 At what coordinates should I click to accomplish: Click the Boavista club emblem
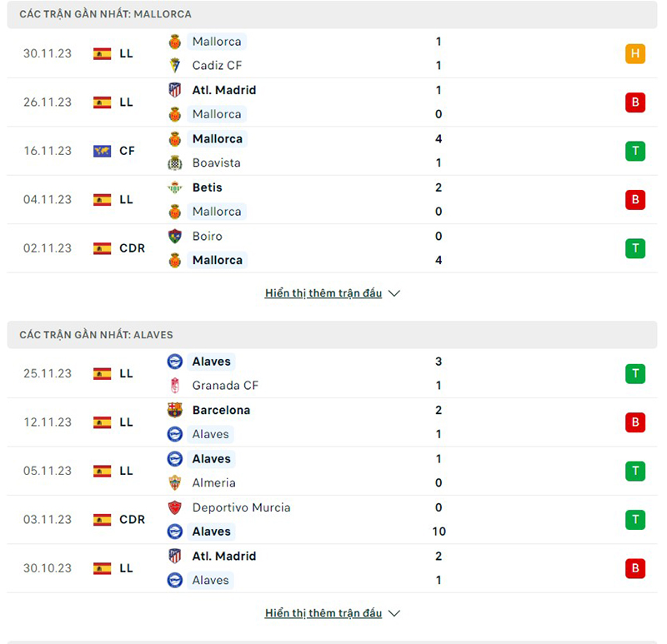(174, 162)
